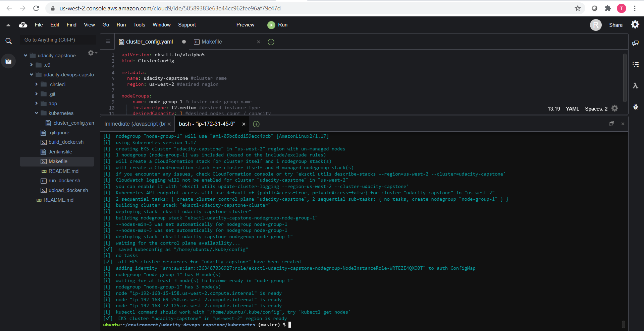Collapse the udacity-devops-capstone folder

[32, 75]
